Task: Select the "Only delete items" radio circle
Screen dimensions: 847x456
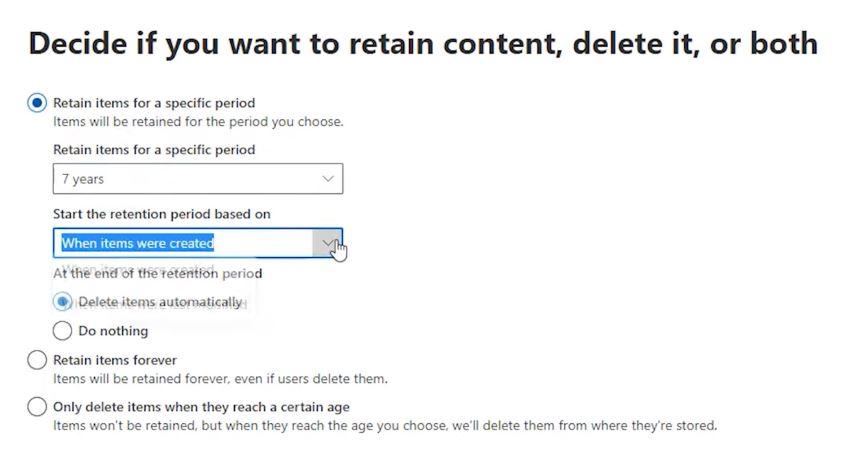Action: tap(37, 407)
